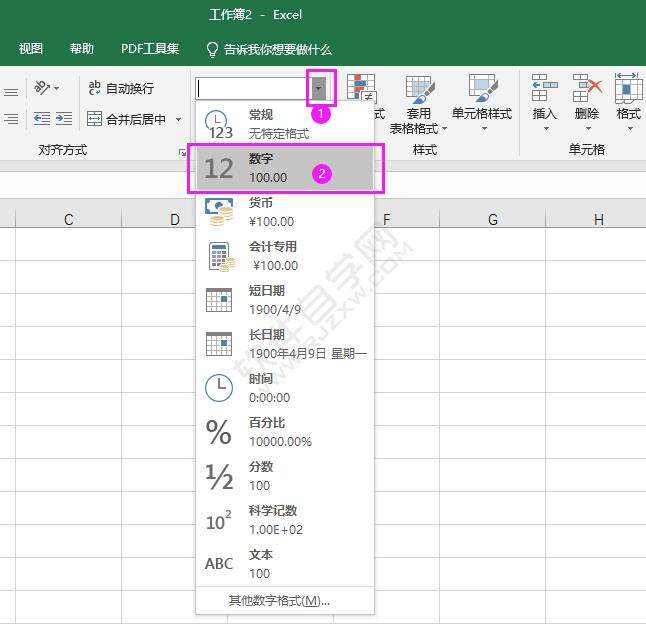Click the Delete cells (删除) icon

point(587,88)
